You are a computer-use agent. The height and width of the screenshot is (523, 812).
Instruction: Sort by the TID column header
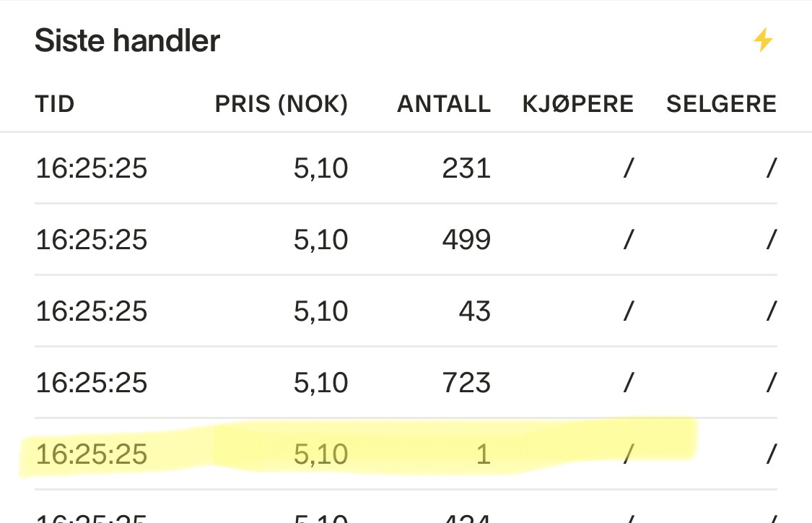click(x=55, y=104)
